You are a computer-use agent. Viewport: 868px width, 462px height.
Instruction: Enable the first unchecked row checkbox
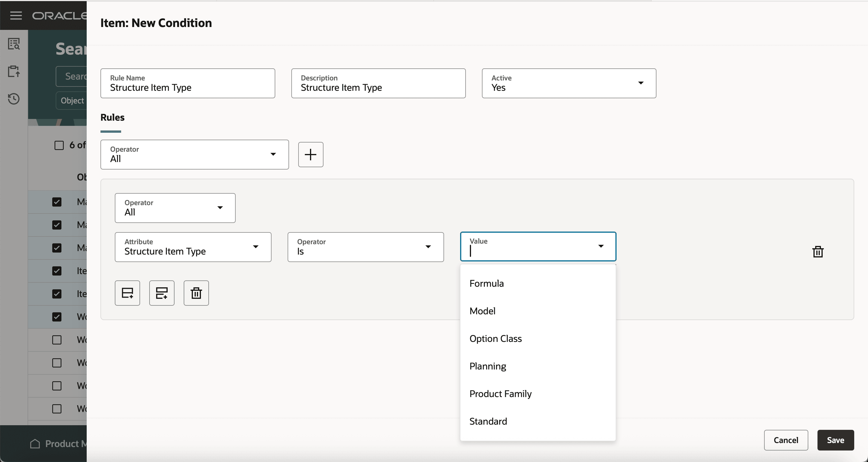point(57,340)
